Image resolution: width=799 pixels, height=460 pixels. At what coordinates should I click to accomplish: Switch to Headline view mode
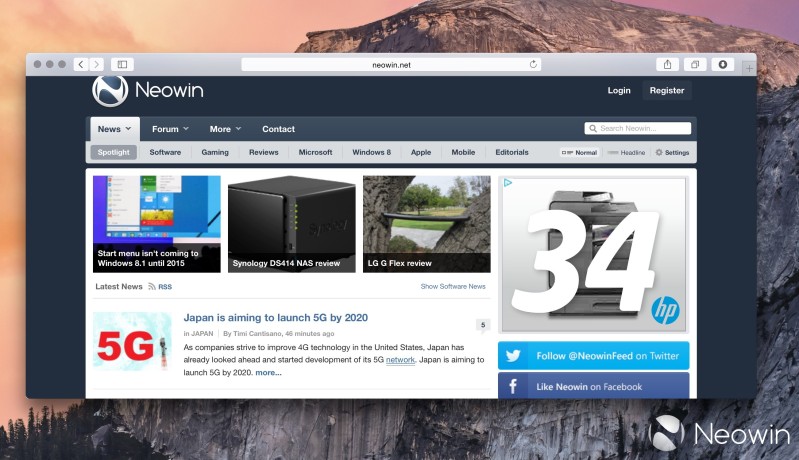click(626, 153)
